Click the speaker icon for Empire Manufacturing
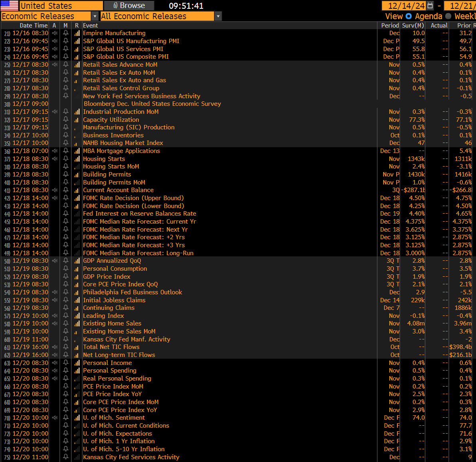 (55, 33)
